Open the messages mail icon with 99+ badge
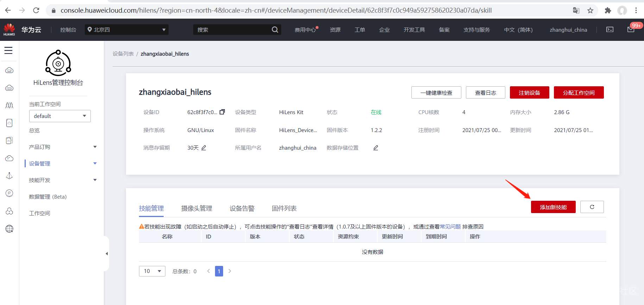644x305 pixels. coord(631,29)
